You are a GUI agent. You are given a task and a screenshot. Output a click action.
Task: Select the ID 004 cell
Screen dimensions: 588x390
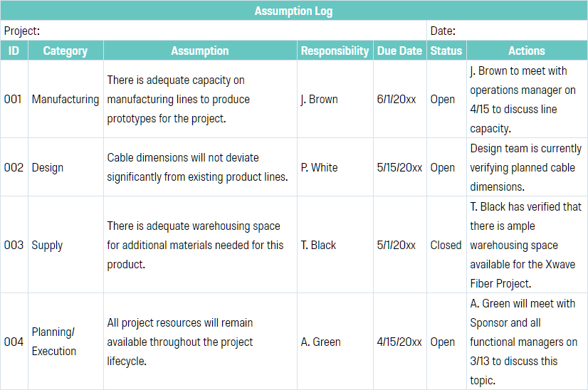coord(14,342)
